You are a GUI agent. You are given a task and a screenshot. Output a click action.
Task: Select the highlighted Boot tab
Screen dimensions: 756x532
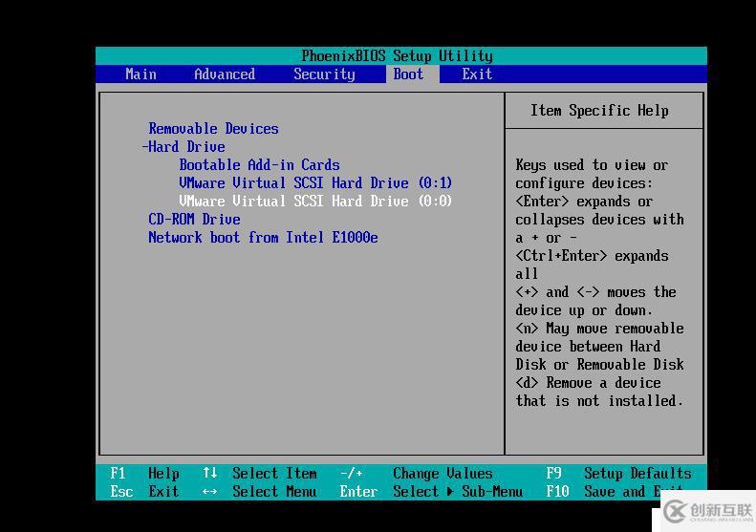click(x=408, y=74)
